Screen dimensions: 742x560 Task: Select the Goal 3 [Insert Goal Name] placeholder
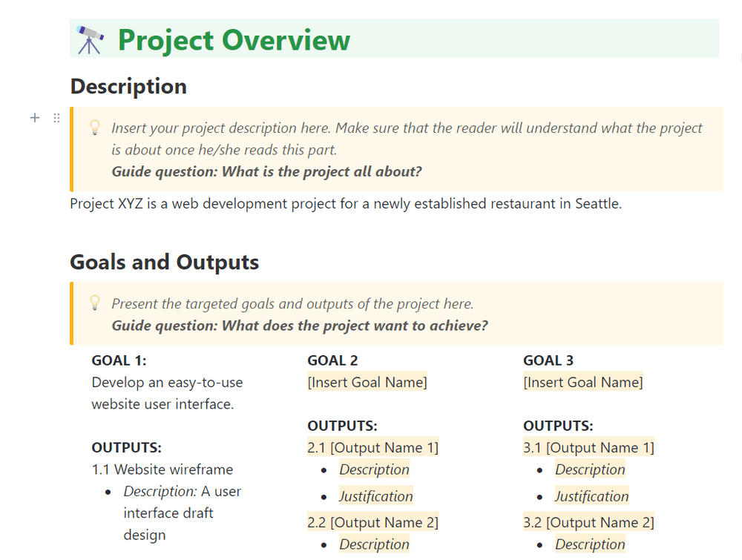[x=583, y=382]
